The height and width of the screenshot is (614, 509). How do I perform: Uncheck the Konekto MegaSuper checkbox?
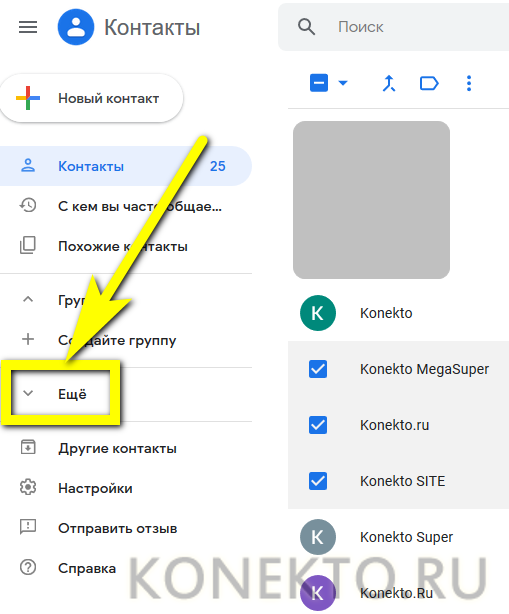[x=318, y=369]
